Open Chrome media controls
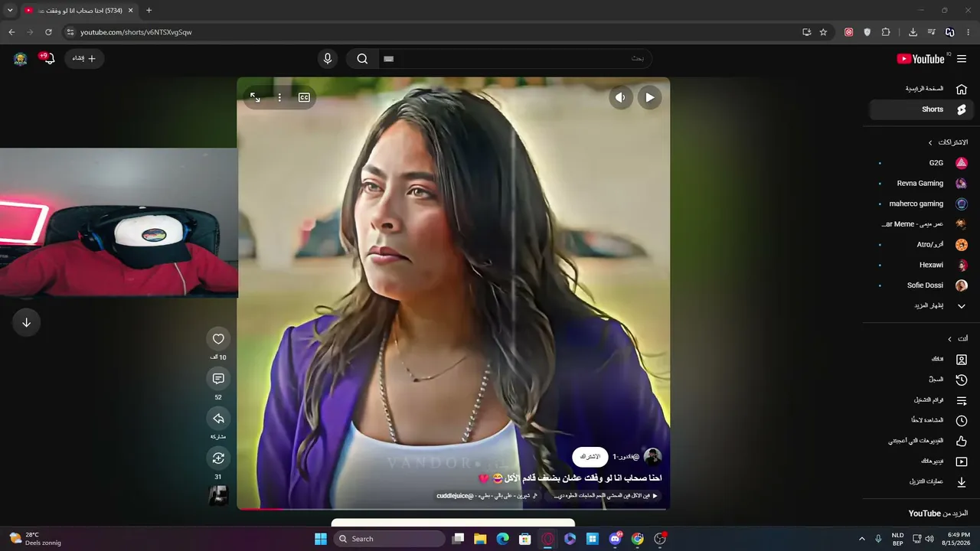The width and height of the screenshot is (980, 551). pyautogui.click(x=931, y=32)
